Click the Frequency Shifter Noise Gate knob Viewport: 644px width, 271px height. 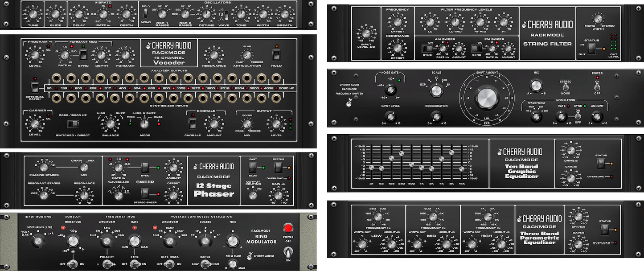tap(390, 90)
